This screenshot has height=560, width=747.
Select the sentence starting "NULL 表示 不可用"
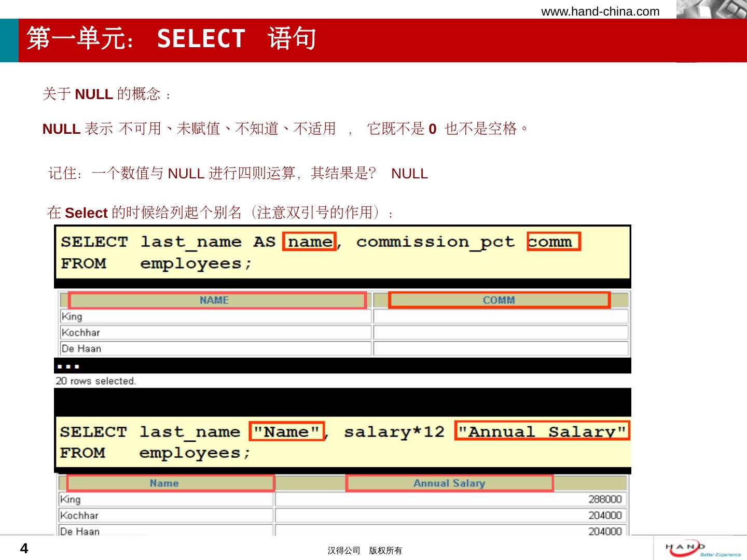(285, 129)
